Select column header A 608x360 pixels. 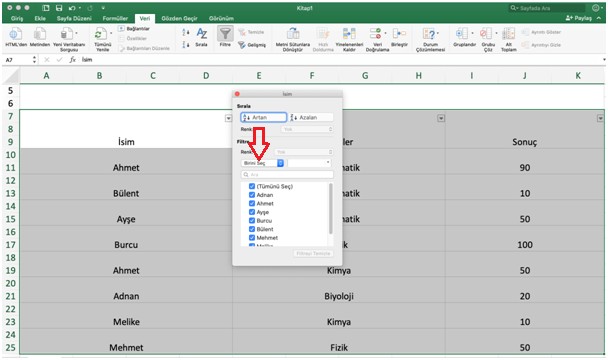point(46,76)
